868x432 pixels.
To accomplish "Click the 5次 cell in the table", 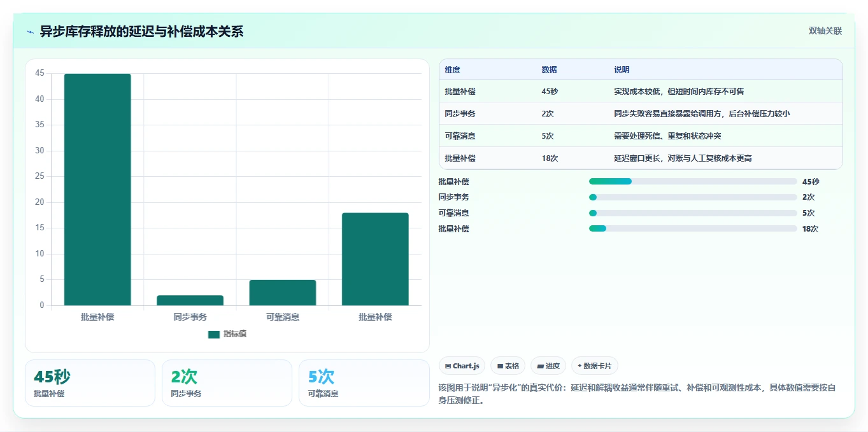I will point(548,136).
